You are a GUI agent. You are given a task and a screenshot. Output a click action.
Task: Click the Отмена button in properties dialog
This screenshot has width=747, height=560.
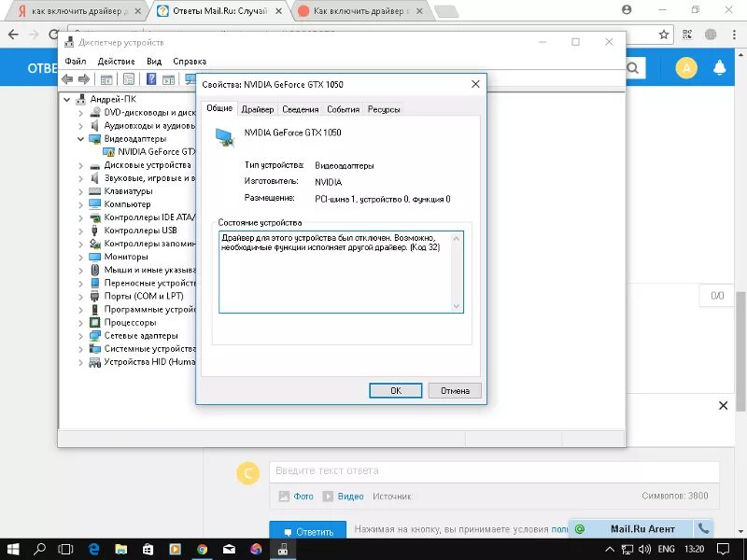[x=455, y=390]
